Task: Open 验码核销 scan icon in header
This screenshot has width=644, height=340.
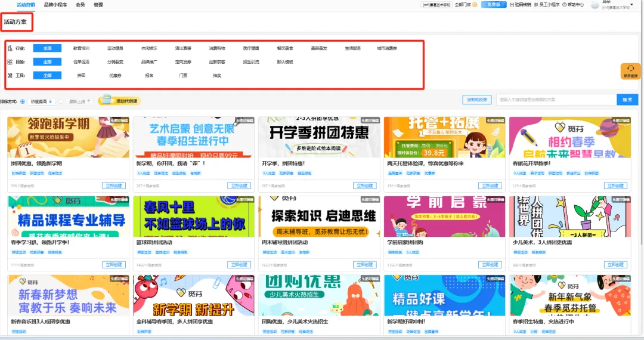Action: (511, 5)
